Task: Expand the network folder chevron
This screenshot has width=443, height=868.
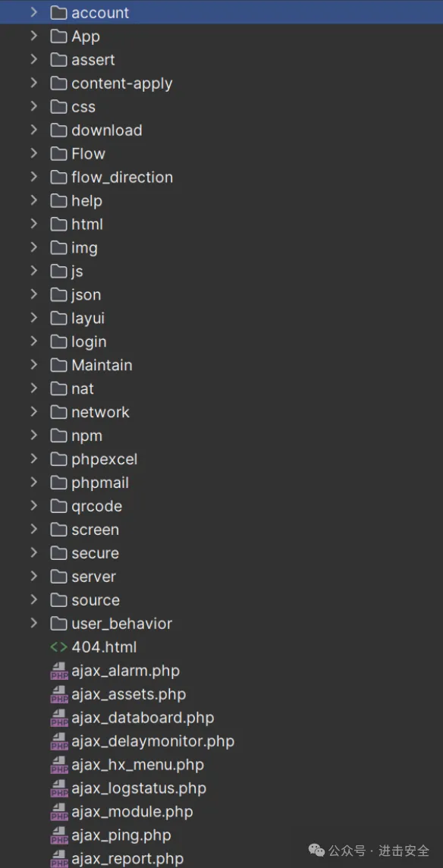Action: [34, 412]
